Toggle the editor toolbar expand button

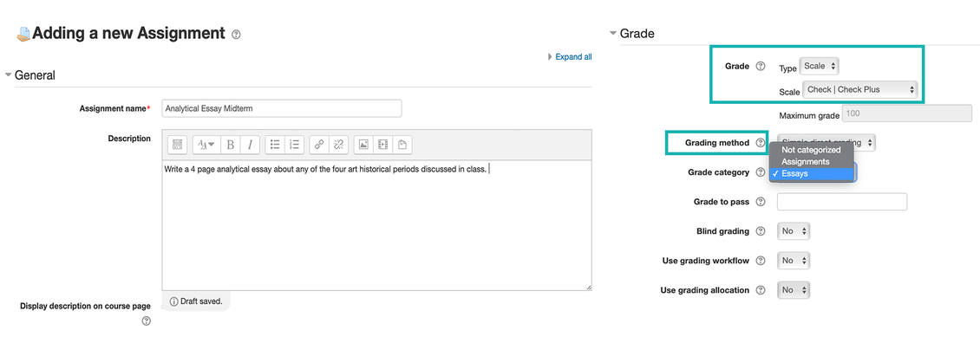(177, 145)
